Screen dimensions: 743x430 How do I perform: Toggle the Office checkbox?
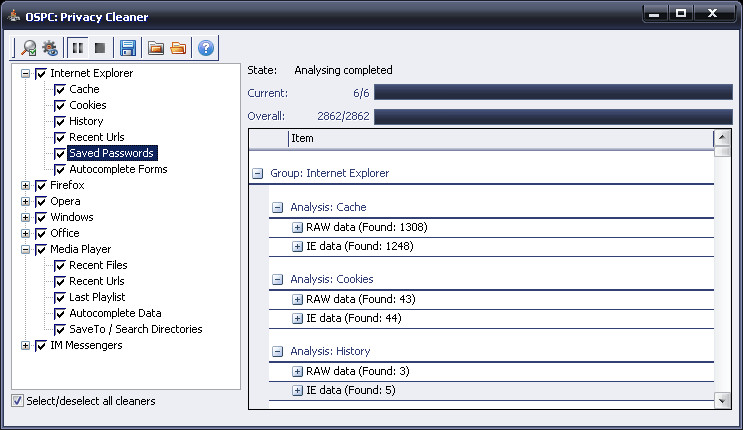pos(41,233)
